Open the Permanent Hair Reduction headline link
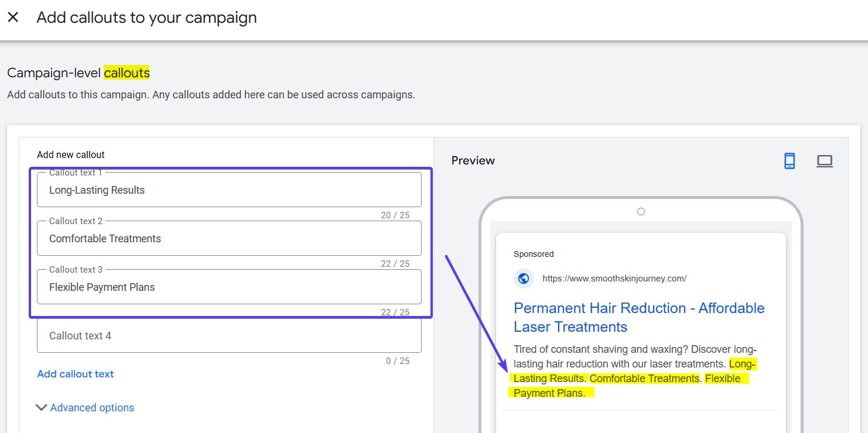This screenshot has height=433, width=868. (638, 308)
